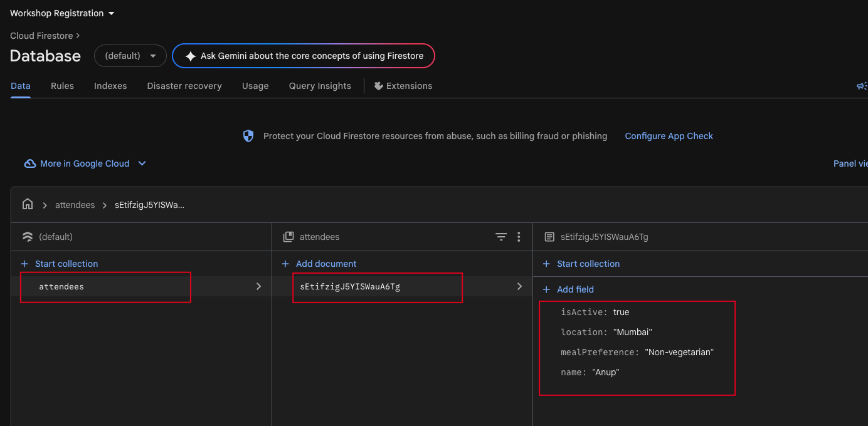
Task: Click the mealPreference value "Non-vegetarian"
Action: tap(679, 352)
